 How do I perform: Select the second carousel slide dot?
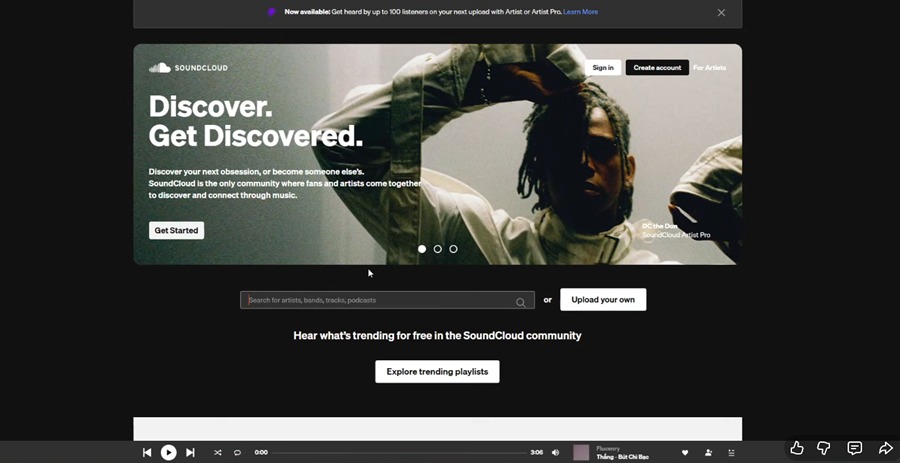click(437, 249)
